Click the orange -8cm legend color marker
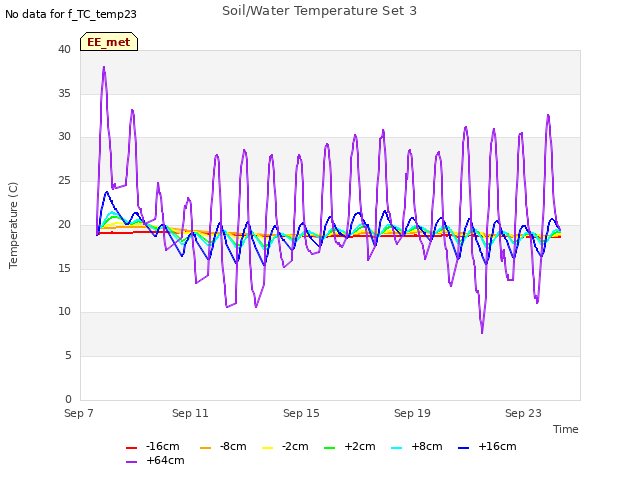 click(205, 448)
